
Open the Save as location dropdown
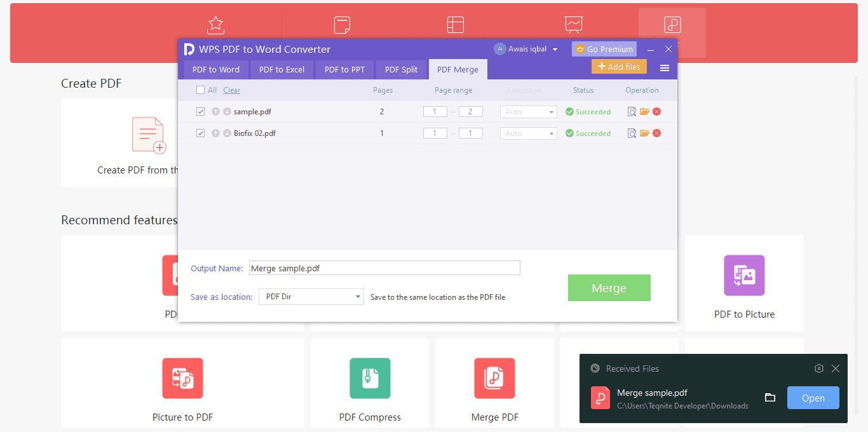[x=311, y=297]
